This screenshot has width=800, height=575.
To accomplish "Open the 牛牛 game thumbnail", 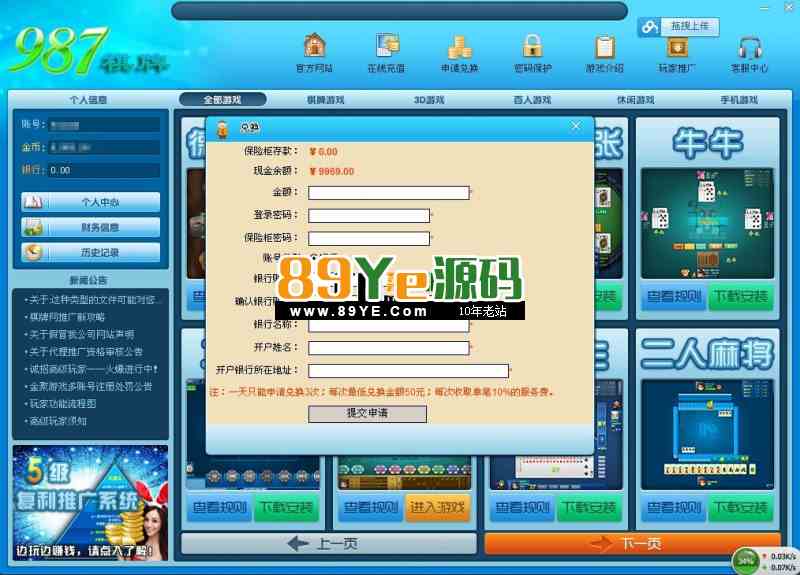I will [707, 223].
